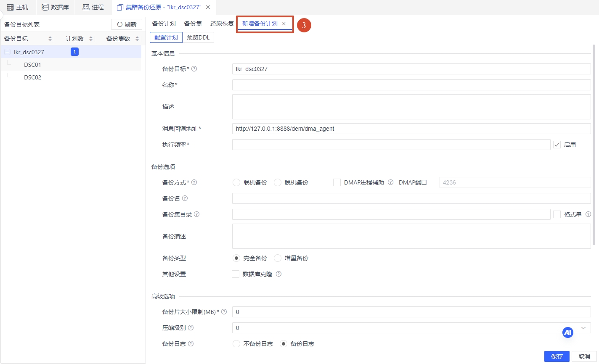Show help for 备份日志 option

[191, 344]
